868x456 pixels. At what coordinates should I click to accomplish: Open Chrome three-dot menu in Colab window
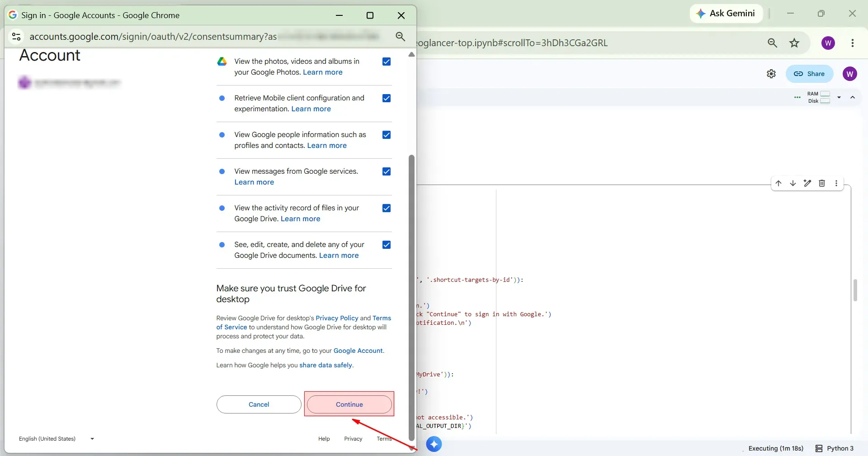tap(853, 43)
